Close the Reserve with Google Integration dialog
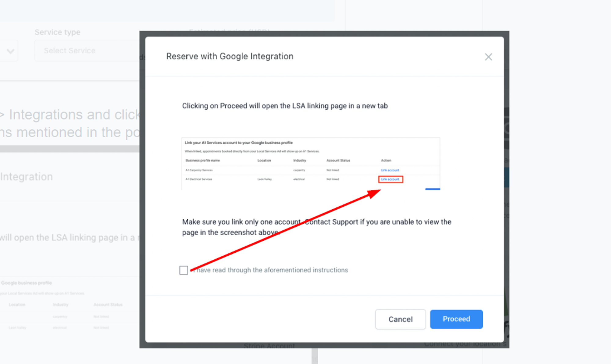 coord(488,57)
